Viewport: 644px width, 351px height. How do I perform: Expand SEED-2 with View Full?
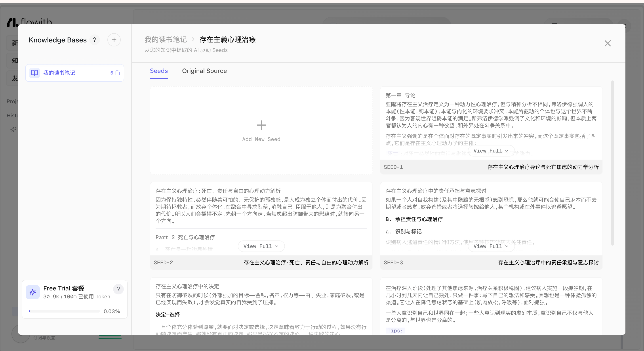(x=261, y=246)
